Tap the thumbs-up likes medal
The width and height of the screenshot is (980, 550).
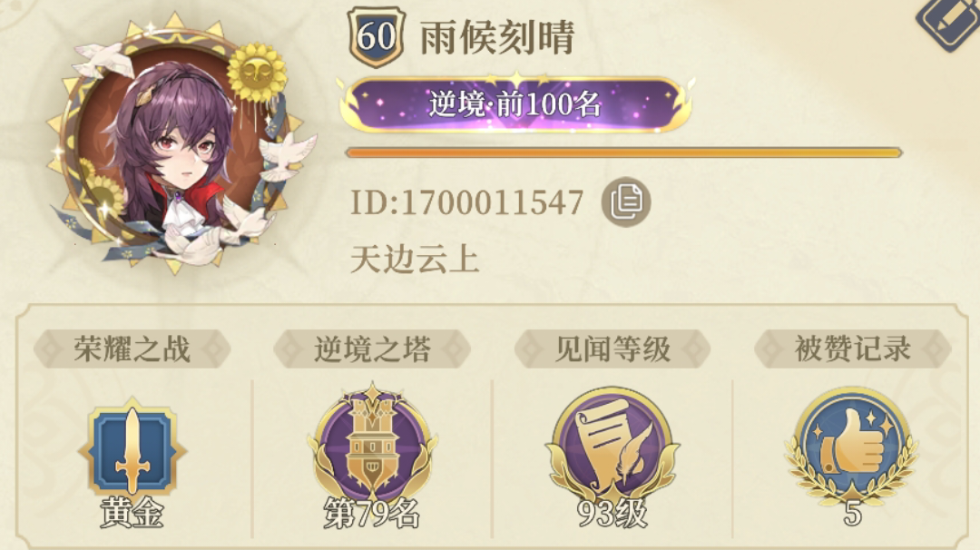click(x=851, y=446)
